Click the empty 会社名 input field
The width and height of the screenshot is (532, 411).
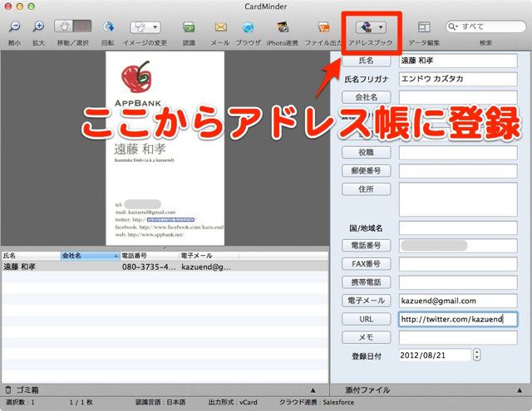coord(458,97)
